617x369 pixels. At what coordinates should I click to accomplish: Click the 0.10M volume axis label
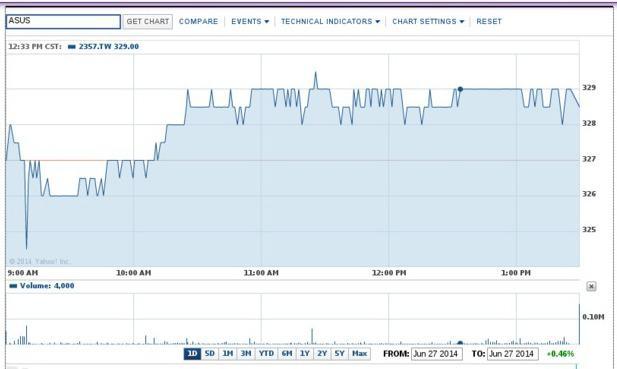(593, 317)
